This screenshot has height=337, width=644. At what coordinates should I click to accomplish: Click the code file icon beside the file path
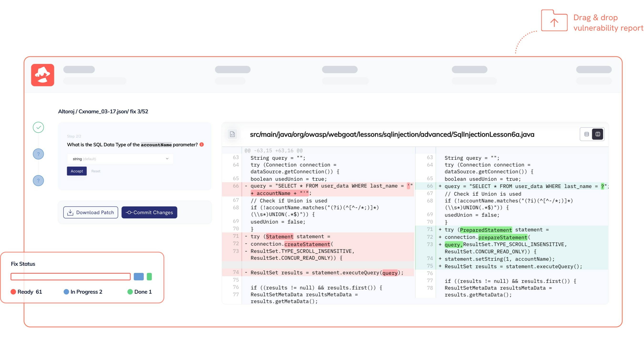tap(233, 134)
